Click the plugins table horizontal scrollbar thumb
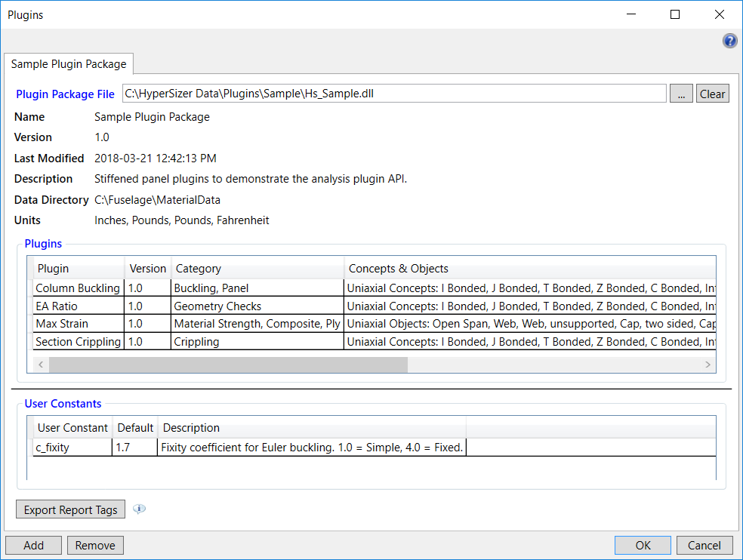 (228, 365)
